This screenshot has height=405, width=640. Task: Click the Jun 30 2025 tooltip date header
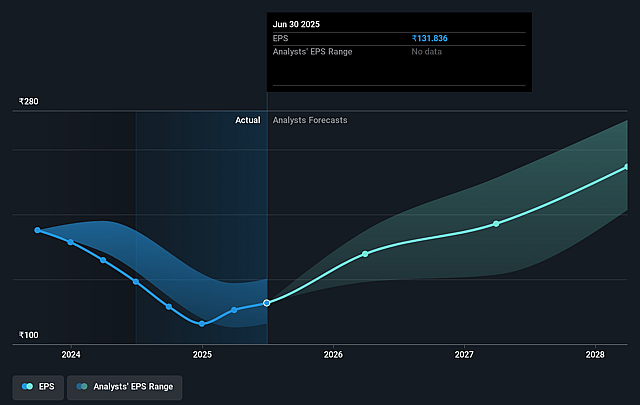click(297, 21)
